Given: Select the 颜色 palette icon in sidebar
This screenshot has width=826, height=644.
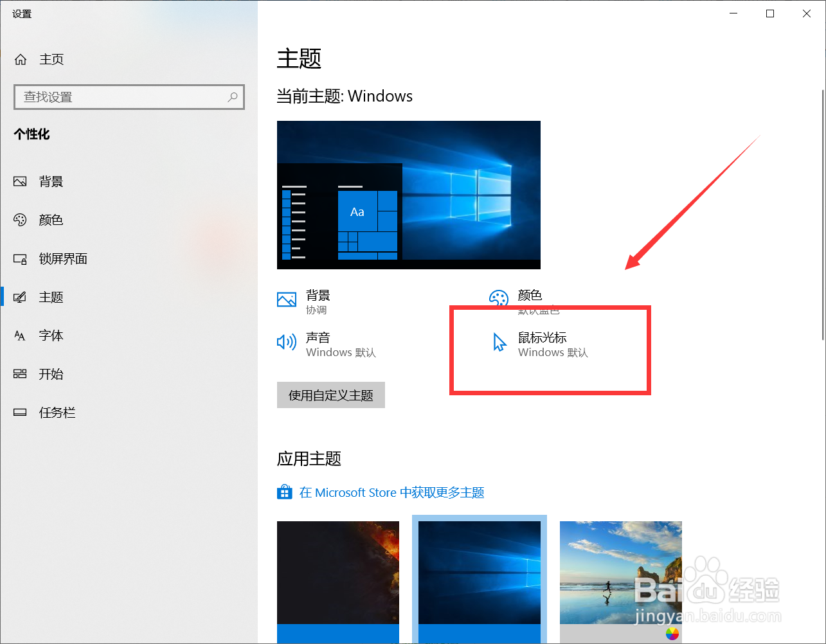Looking at the screenshot, I should click(20, 220).
